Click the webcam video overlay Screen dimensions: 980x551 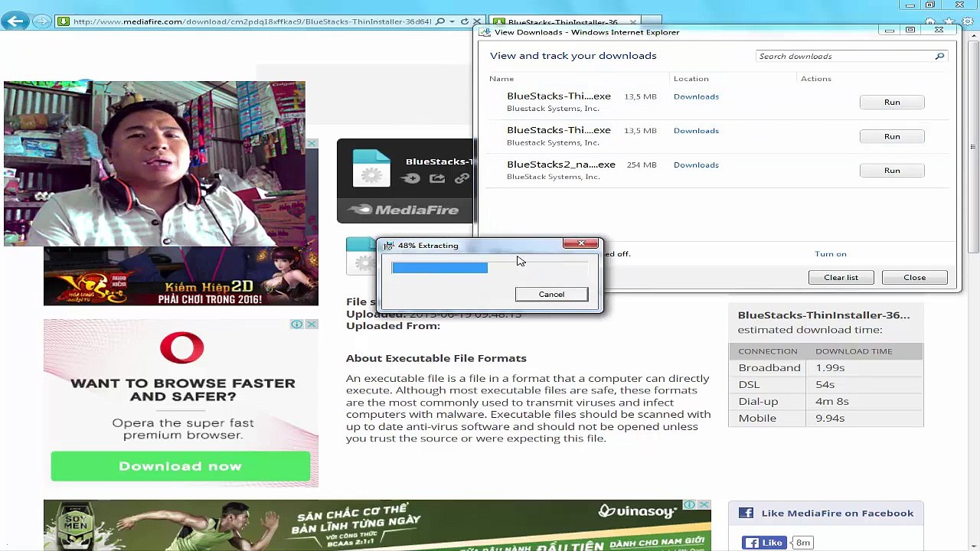point(154,164)
